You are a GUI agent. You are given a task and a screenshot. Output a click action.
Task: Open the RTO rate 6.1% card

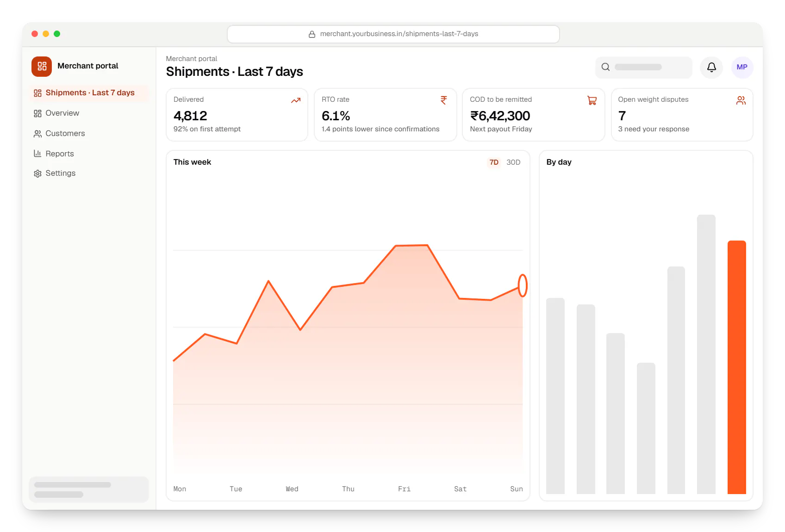coord(385,115)
